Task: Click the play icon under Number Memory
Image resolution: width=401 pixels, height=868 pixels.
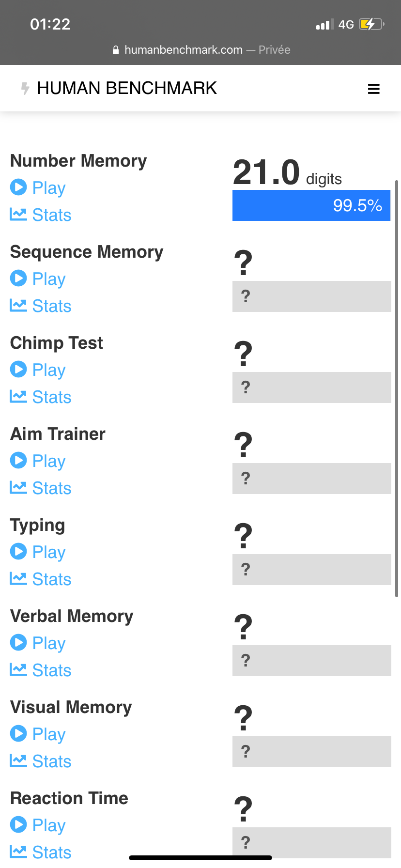Action: 18,187
